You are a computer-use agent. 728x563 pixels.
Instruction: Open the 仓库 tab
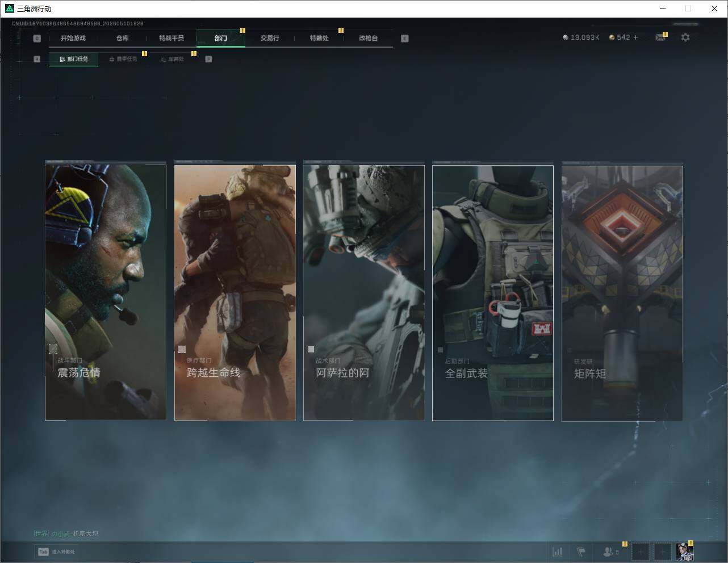122,38
